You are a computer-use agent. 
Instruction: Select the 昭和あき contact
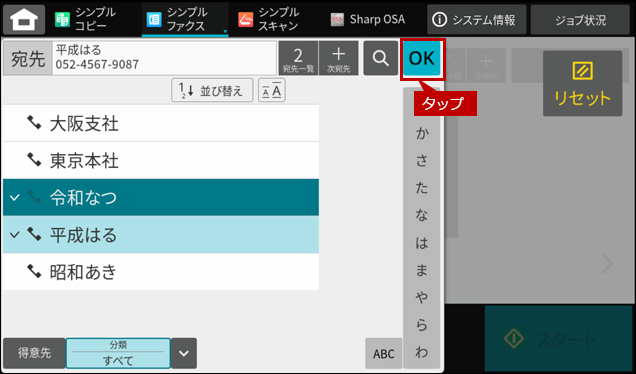click(161, 272)
